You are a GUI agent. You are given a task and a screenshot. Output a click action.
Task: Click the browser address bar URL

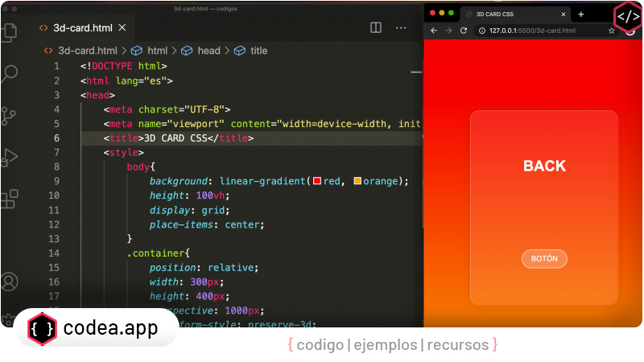531,31
